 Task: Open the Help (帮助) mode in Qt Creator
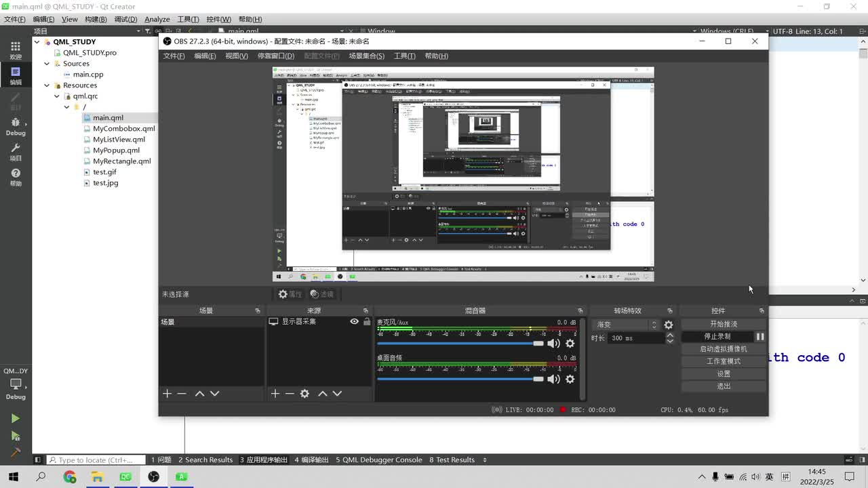coord(15,177)
